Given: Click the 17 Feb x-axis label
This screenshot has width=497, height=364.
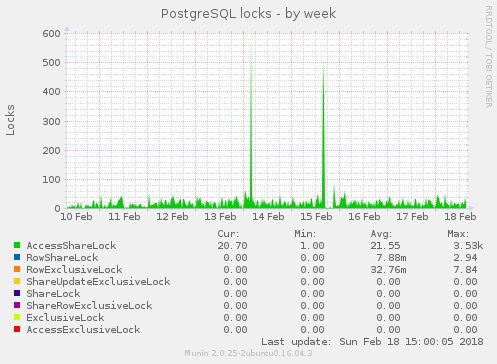Looking at the screenshot, I should click(x=412, y=217).
